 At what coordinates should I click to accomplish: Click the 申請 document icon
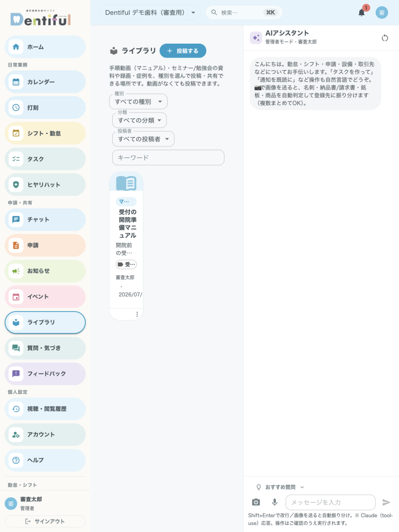[x=16, y=245]
